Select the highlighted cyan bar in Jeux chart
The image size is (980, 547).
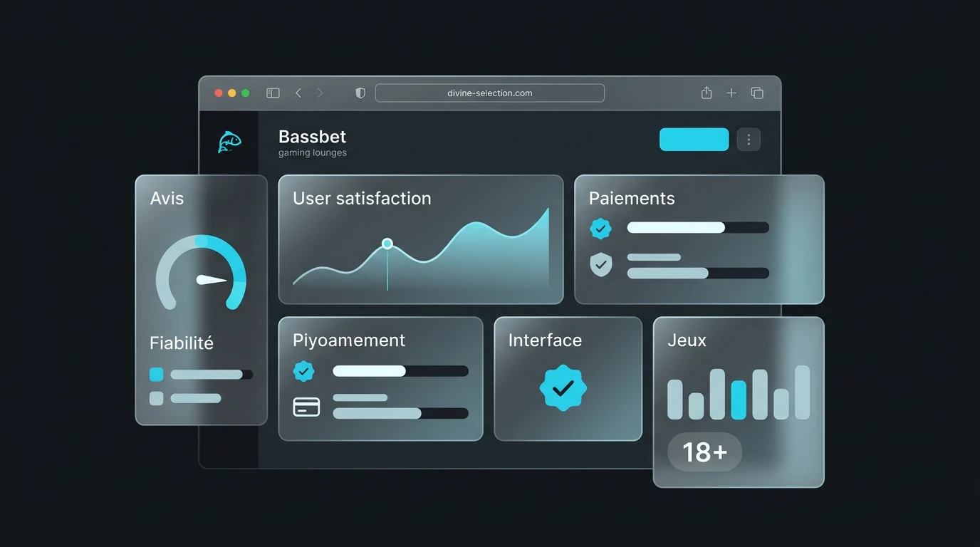739,400
